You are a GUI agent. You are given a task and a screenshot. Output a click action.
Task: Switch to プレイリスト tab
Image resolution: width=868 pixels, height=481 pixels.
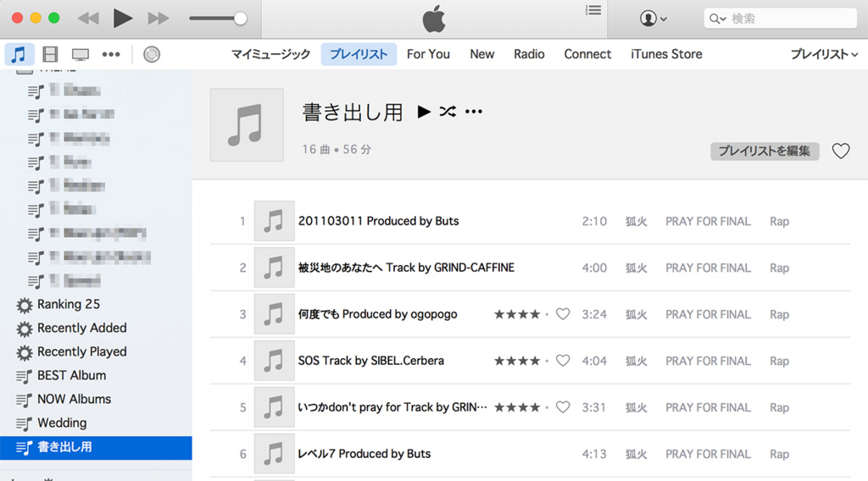tap(359, 54)
